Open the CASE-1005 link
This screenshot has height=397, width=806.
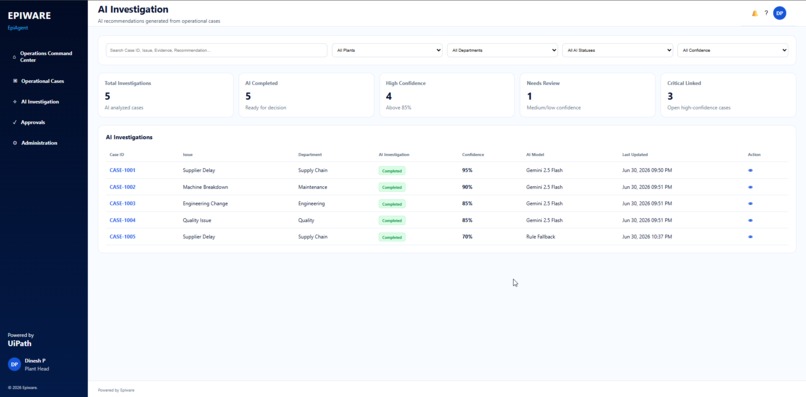click(122, 237)
